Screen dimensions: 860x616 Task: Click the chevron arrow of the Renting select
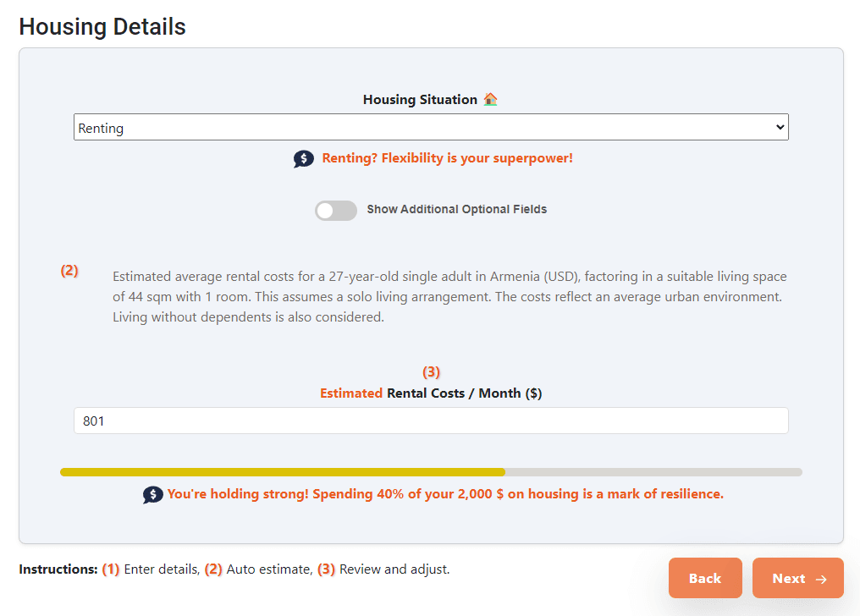[780, 128]
